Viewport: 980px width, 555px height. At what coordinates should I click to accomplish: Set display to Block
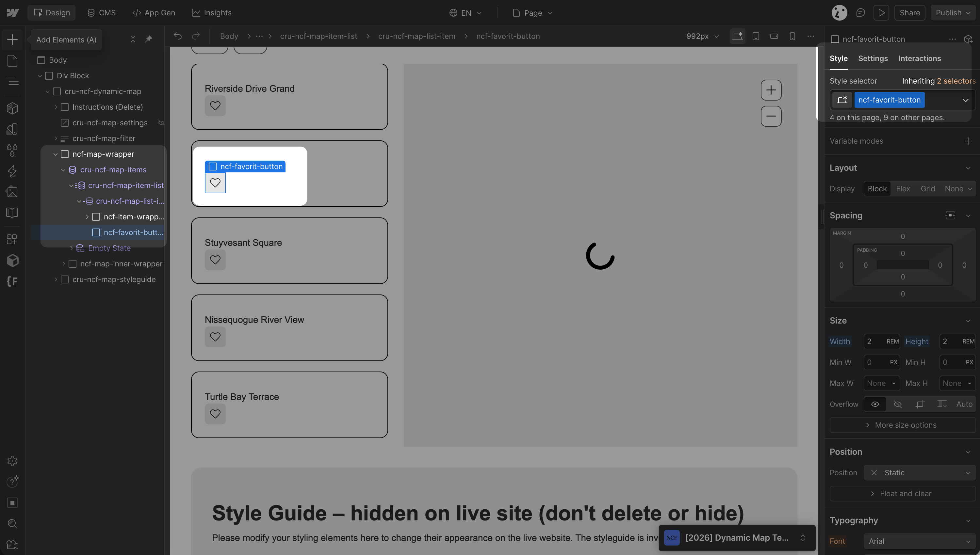877,189
